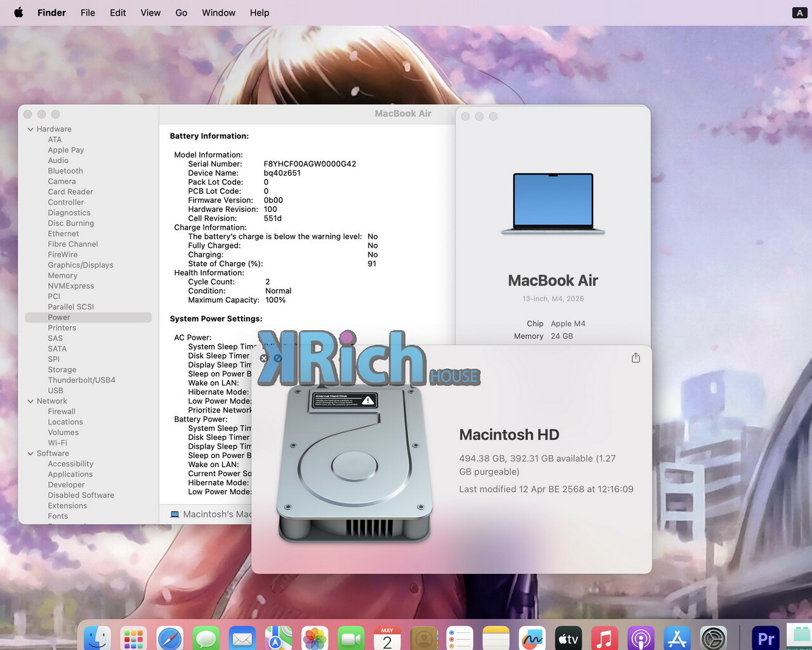The width and height of the screenshot is (812, 650).
Task: Select Graphics/Displays in the sidebar
Action: (81, 265)
